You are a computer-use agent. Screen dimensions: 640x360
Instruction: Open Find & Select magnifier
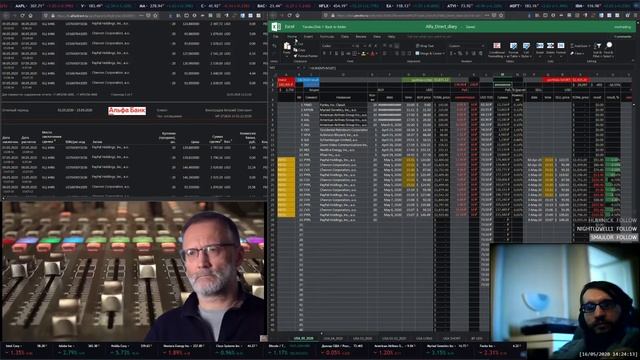click(x=609, y=50)
